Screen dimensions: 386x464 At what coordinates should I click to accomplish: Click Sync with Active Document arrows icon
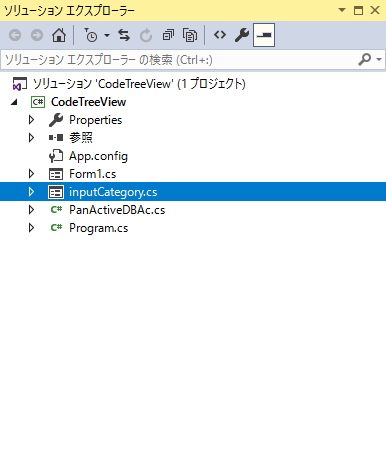click(x=124, y=35)
